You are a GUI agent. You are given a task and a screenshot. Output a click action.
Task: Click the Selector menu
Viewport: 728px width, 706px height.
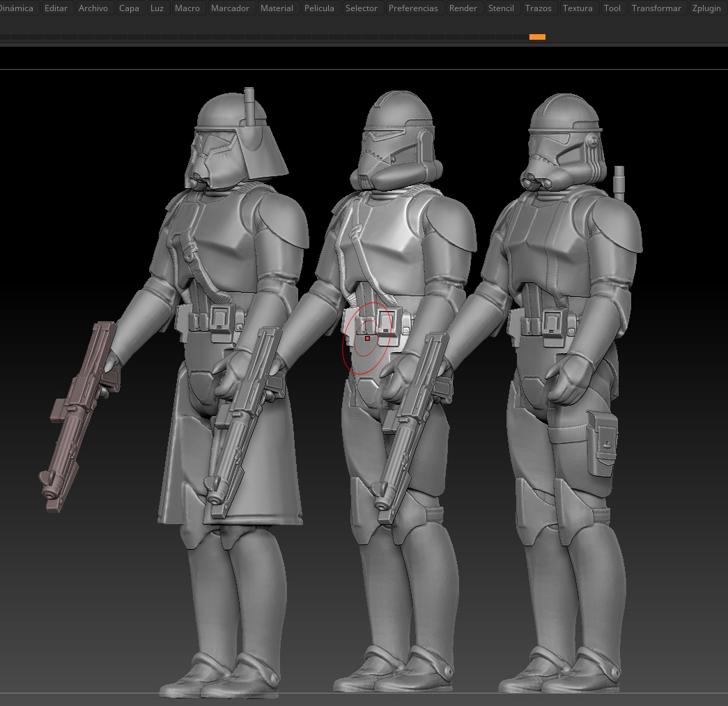(362, 8)
